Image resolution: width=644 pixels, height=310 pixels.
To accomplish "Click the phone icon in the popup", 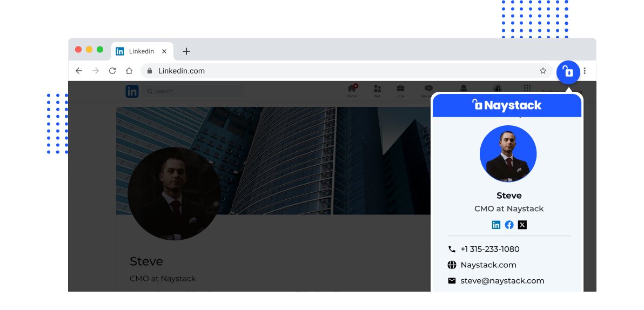I will tap(452, 249).
